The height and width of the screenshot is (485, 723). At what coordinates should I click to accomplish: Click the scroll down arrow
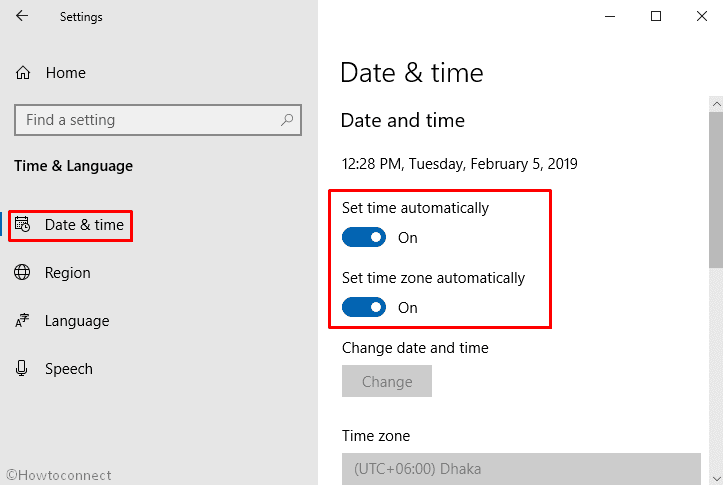click(x=716, y=479)
